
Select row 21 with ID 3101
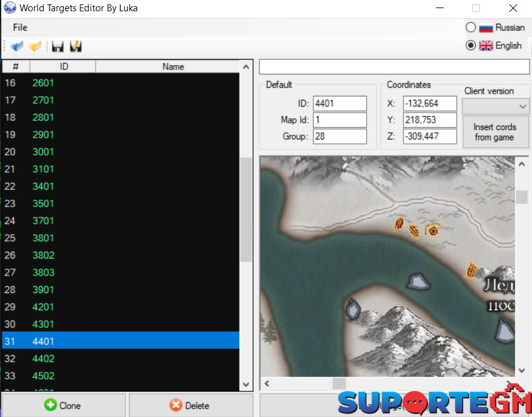[121, 169]
